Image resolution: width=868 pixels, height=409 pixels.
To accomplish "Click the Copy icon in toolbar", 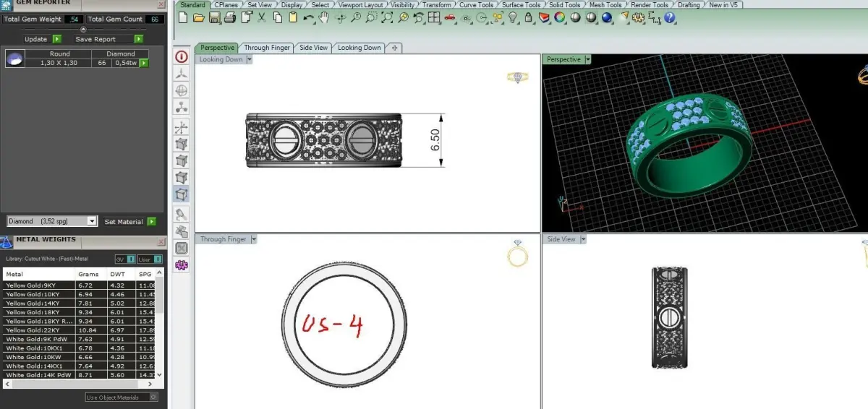I will click(x=278, y=17).
